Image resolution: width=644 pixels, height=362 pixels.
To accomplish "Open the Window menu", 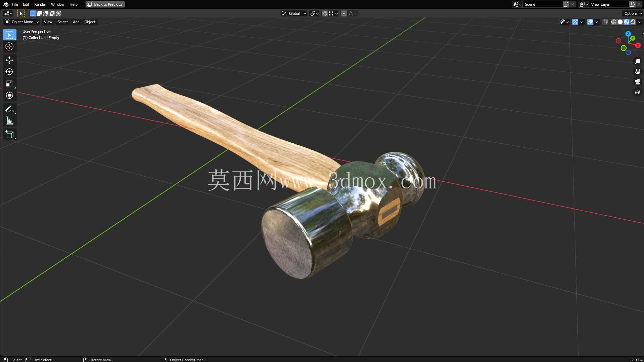I will point(57,4).
